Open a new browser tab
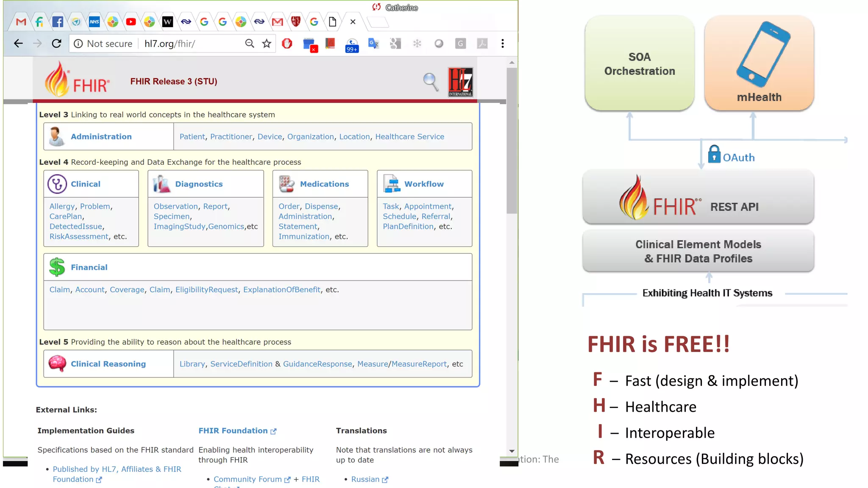This screenshot has height=488, width=868. point(378,22)
